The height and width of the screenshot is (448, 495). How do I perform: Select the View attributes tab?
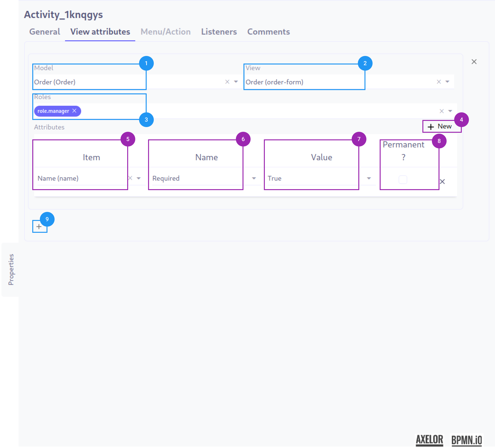100,32
